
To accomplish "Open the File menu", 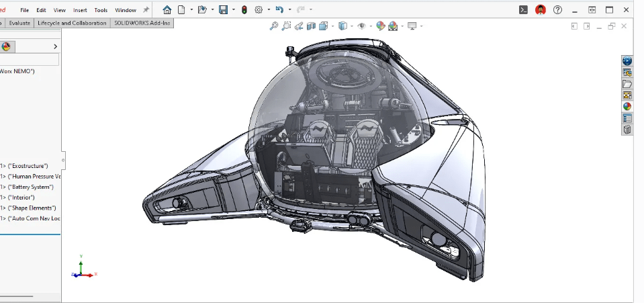I will [25, 10].
